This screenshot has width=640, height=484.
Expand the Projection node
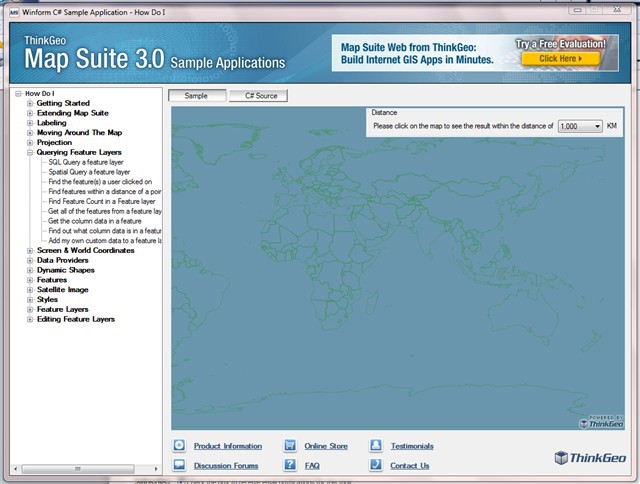click(x=30, y=142)
